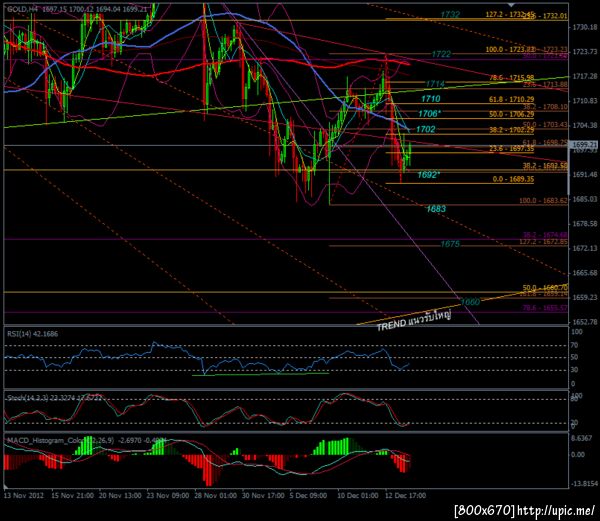Select Fibonacci label 100.0 - 1683.62
The height and width of the screenshot is (521, 600).
click(543, 200)
